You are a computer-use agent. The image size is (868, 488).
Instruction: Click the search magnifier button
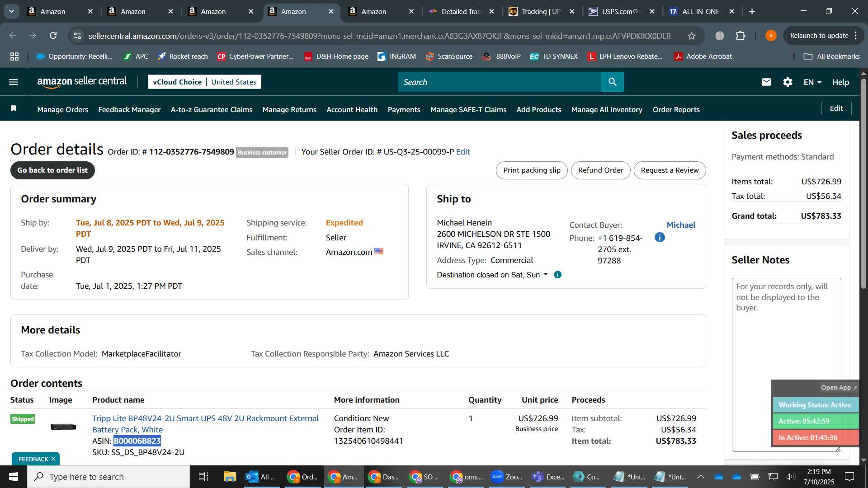pos(613,82)
